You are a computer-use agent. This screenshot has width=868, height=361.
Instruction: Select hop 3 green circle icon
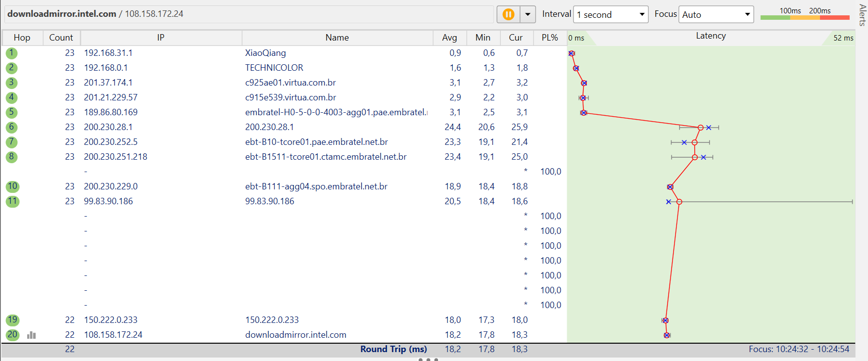[x=11, y=83]
